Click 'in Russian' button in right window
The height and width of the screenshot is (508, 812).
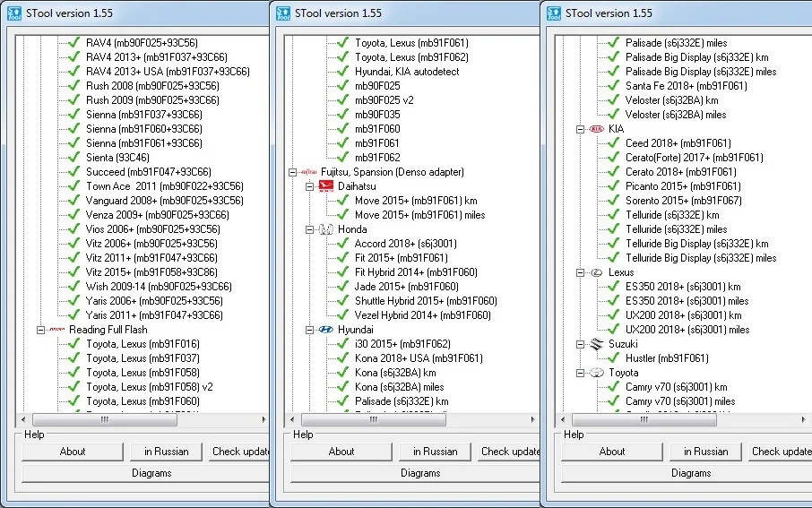coord(706,452)
